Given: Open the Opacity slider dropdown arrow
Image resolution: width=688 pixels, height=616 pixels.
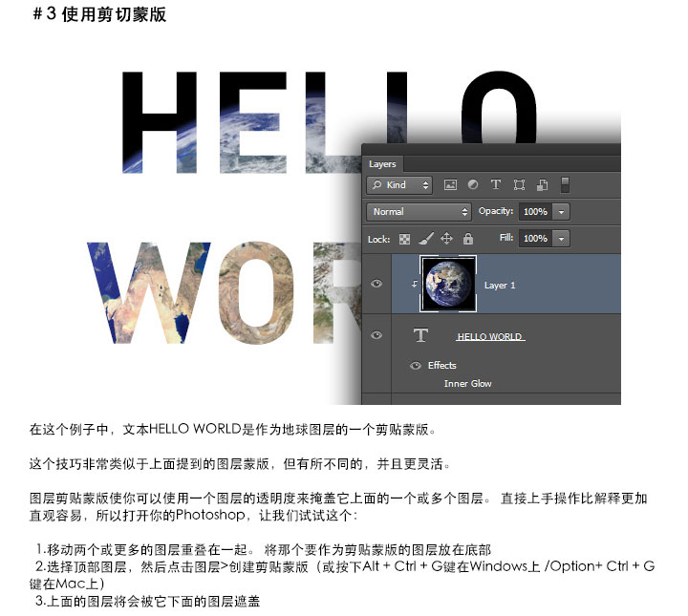Looking at the screenshot, I should point(561,211).
